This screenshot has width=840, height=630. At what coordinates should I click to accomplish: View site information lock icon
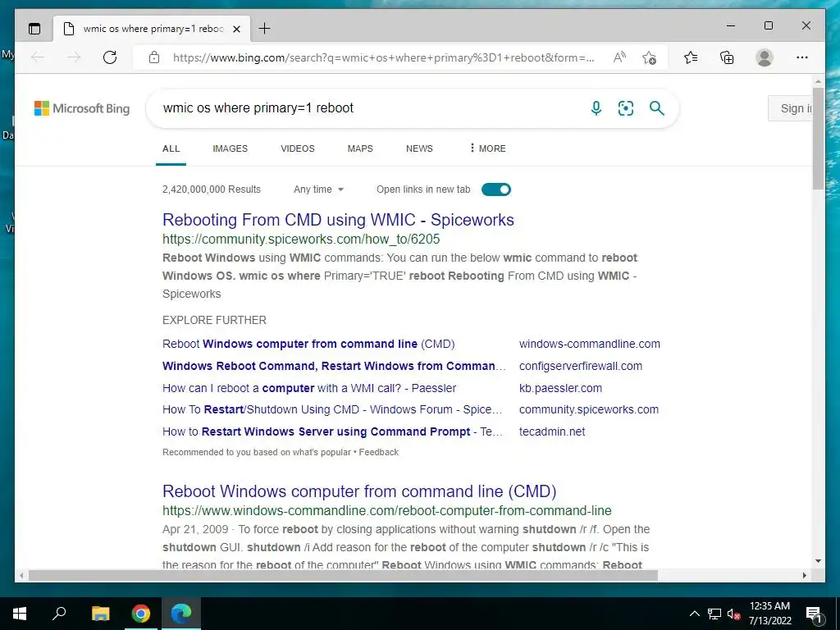(x=154, y=57)
